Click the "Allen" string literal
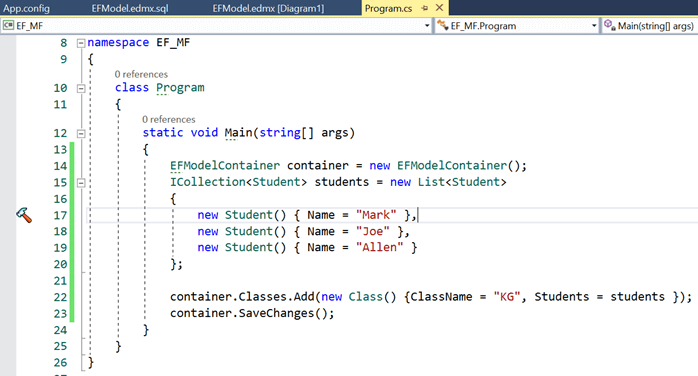Viewport: 698px width, 376px height. pos(380,247)
